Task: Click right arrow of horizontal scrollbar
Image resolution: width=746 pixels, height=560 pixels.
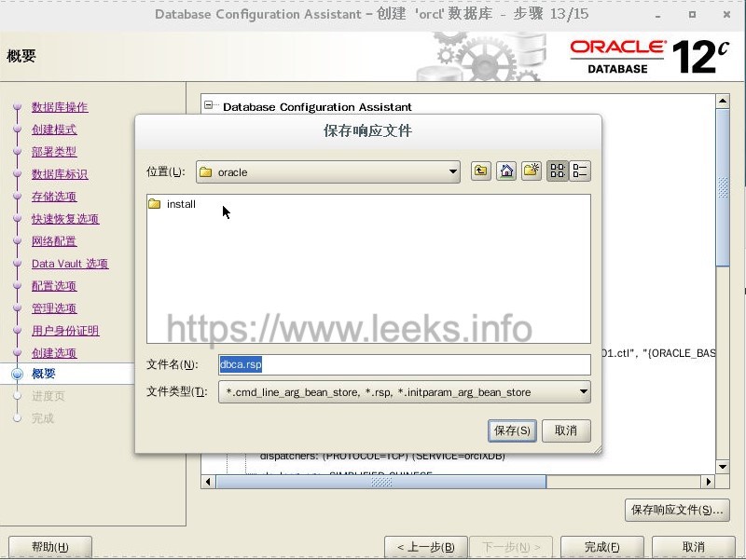Action: (709, 482)
